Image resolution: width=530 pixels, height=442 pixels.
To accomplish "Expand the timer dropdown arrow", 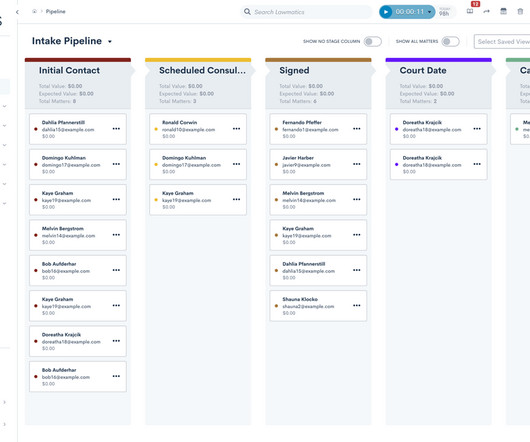I will click(429, 12).
